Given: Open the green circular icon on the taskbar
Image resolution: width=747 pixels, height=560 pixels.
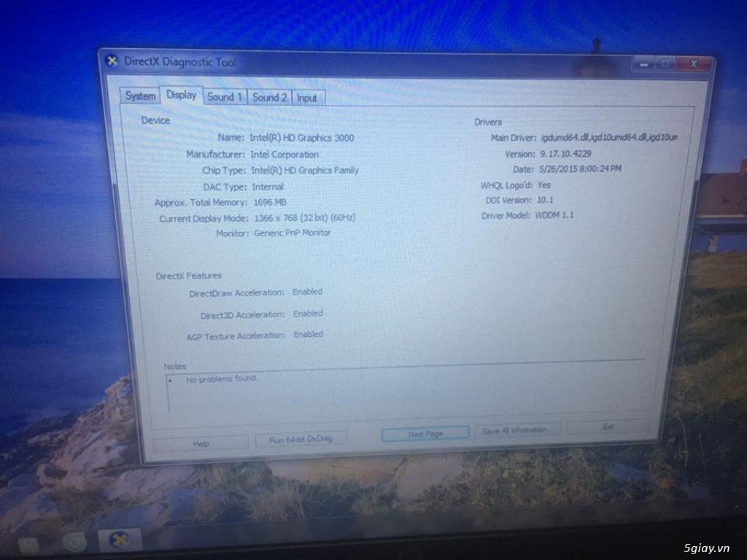Looking at the screenshot, I should 74,542.
